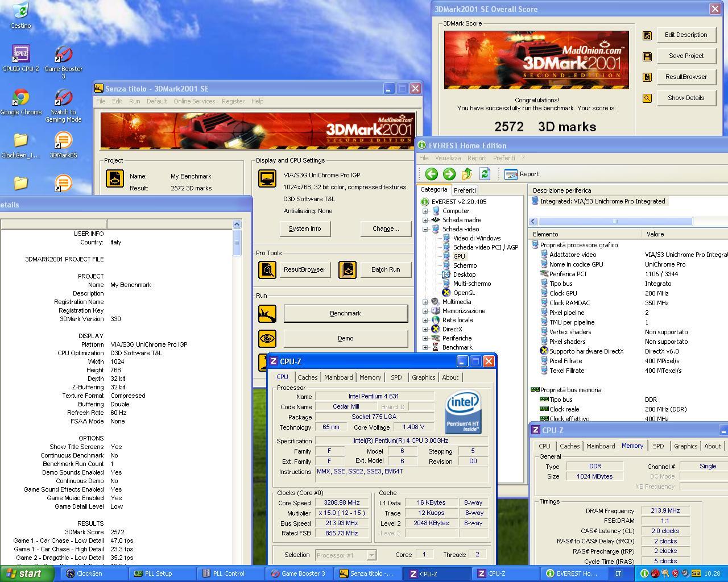Click the ResultBrowser icon in score window
This screenshot has height=582, width=728.
(x=647, y=77)
